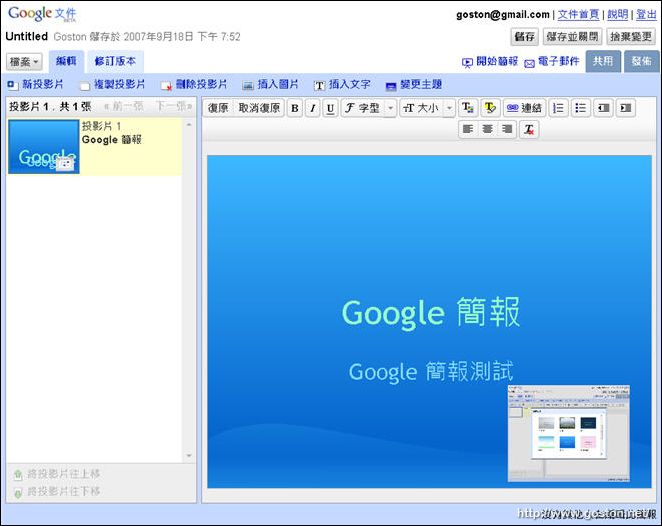
Task: Toggle Underline formatting
Action: (x=330, y=108)
